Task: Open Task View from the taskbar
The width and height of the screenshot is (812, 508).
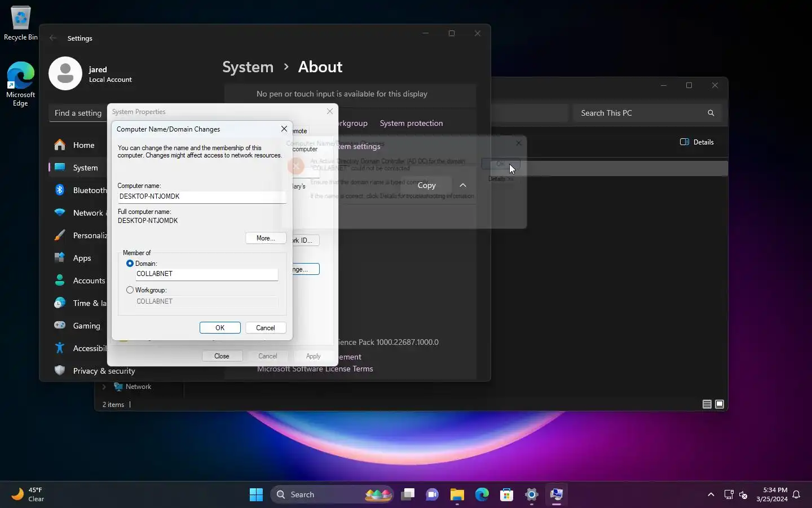Action: 408,494
